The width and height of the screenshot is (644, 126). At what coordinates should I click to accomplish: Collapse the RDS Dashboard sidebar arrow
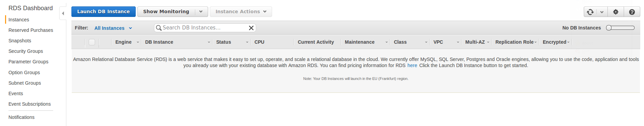[x=63, y=13]
